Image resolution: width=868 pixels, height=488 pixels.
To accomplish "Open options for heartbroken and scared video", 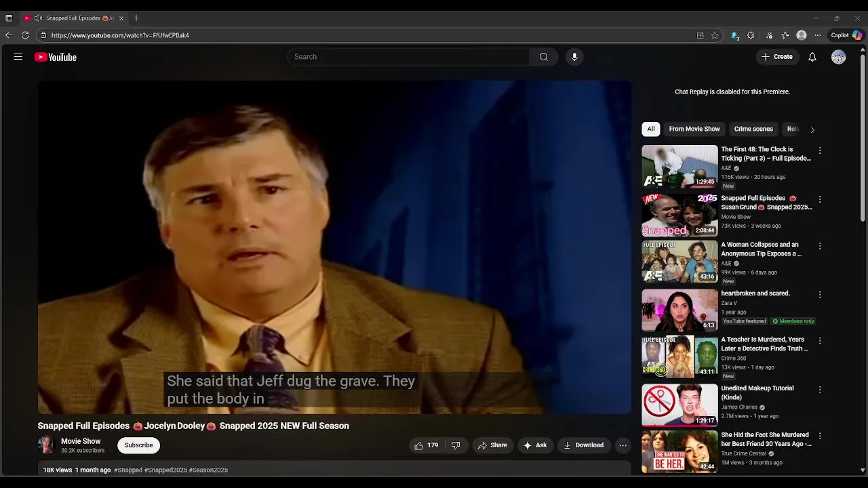I will [x=820, y=295].
